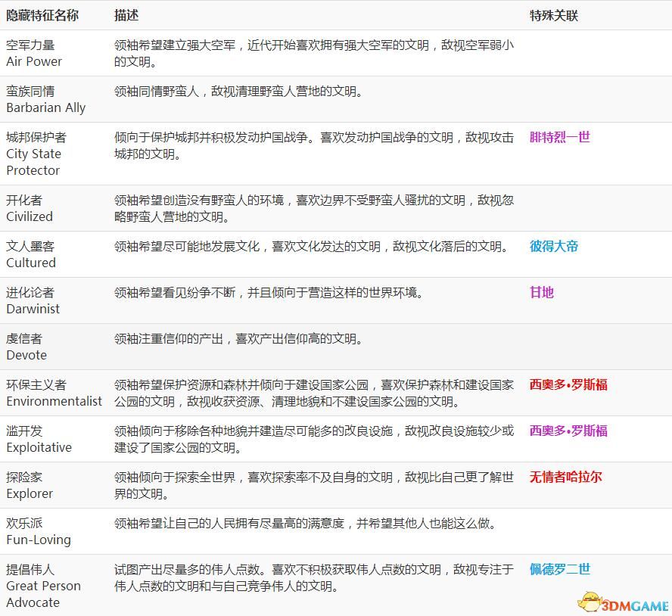
Task: Click the 隐藏特征名称 column header
Action: point(42,15)
